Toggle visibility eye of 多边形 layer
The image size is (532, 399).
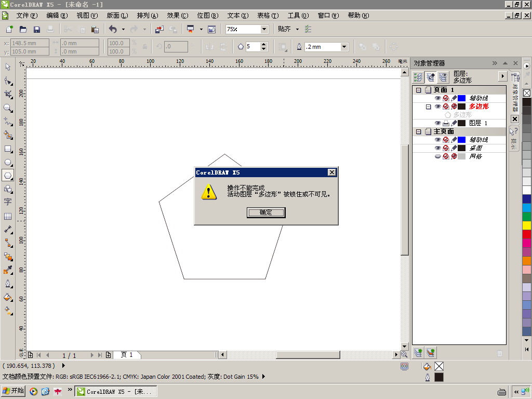point(437,107)
